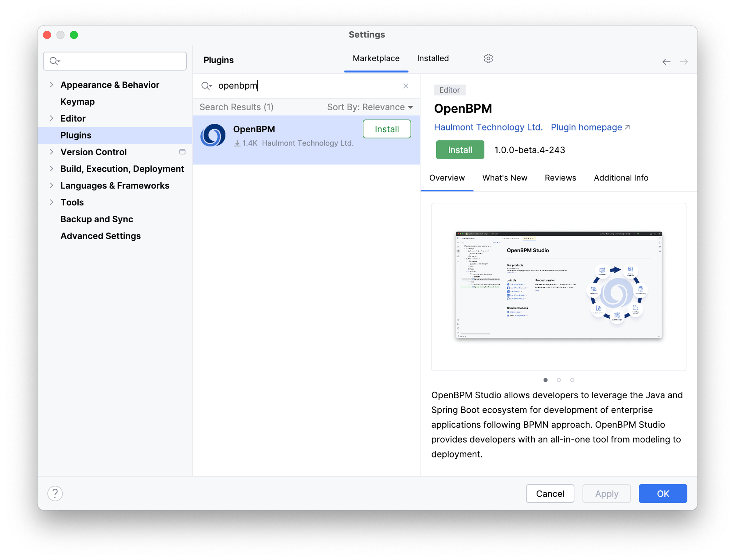Click the OpenBPM Studio screenshot thumbnail

[x=559, y=285]
